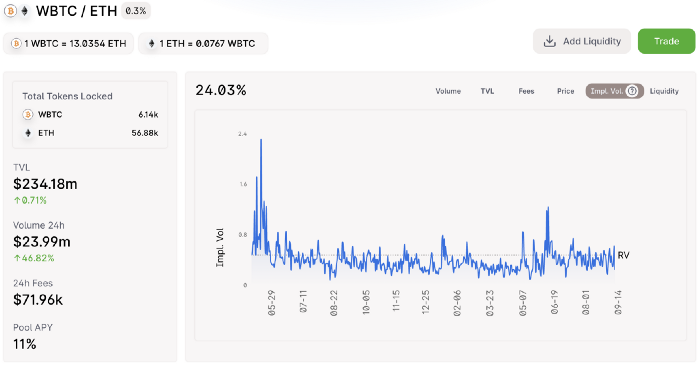
Task: Click the 46.82% volume change indicator
Action: pyautogui.click(x=34, y=258)
